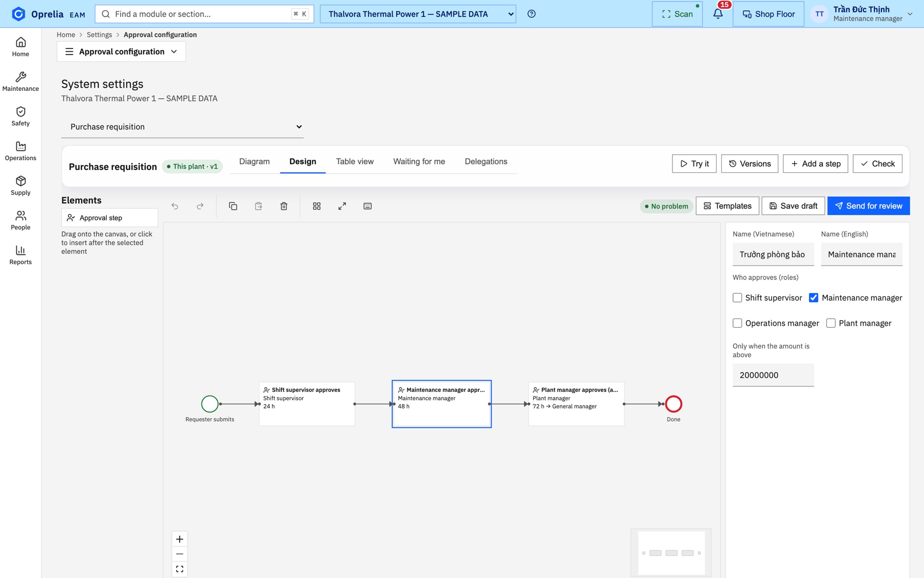Zoom in the canvas with plus button

[x=180, y=539]
